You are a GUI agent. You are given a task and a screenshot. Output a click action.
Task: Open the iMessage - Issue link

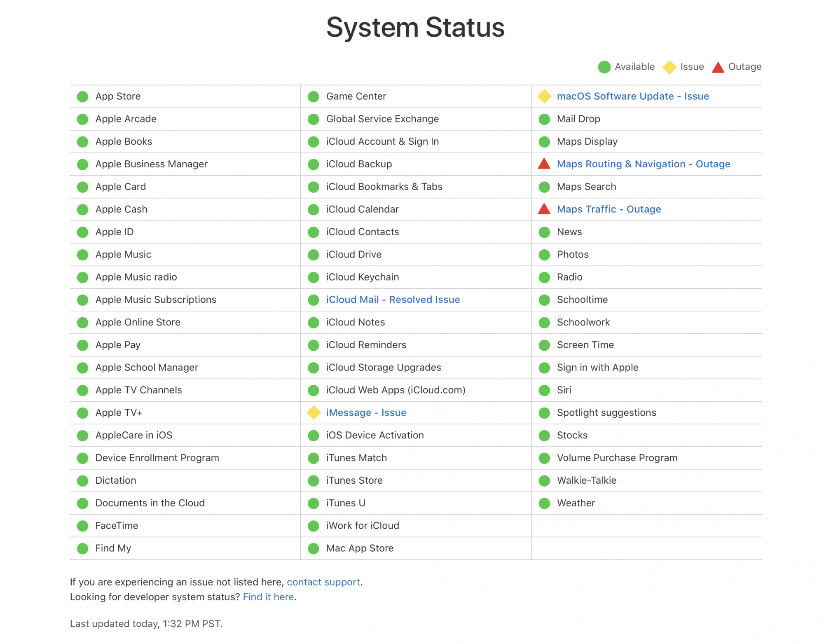pos(366,412)
